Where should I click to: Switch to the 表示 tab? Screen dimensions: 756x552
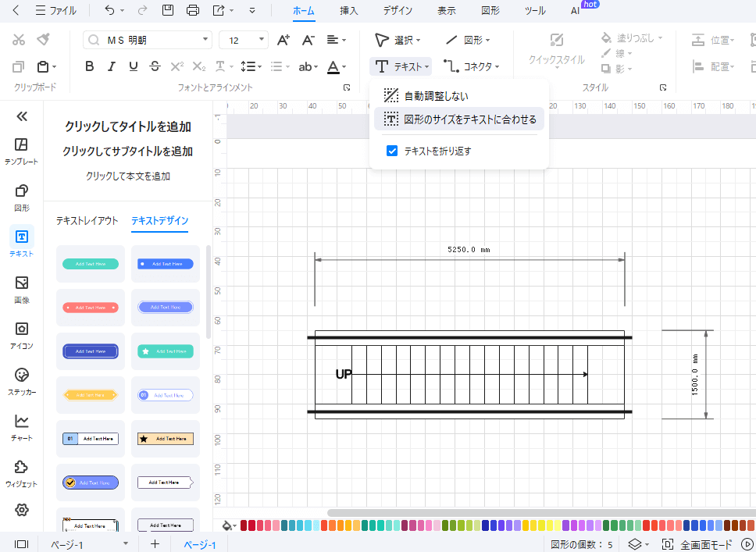[447, 11]
